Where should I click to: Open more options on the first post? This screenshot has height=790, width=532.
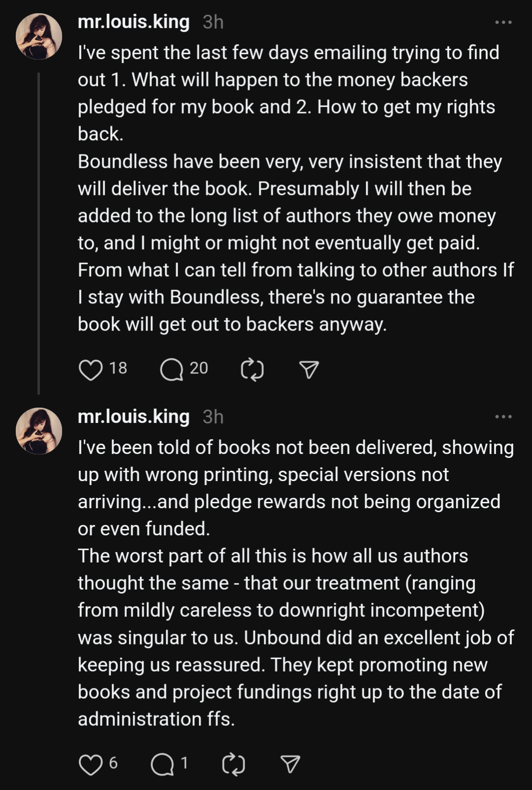click(503, 22)
